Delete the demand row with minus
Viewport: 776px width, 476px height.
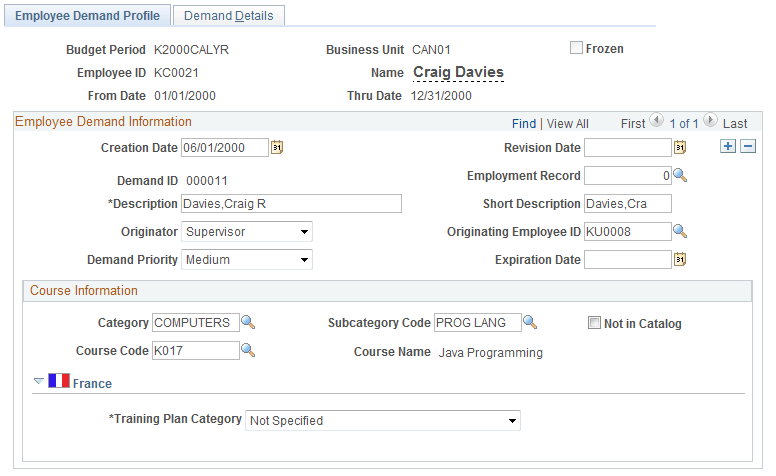click(x=748, y=146)
